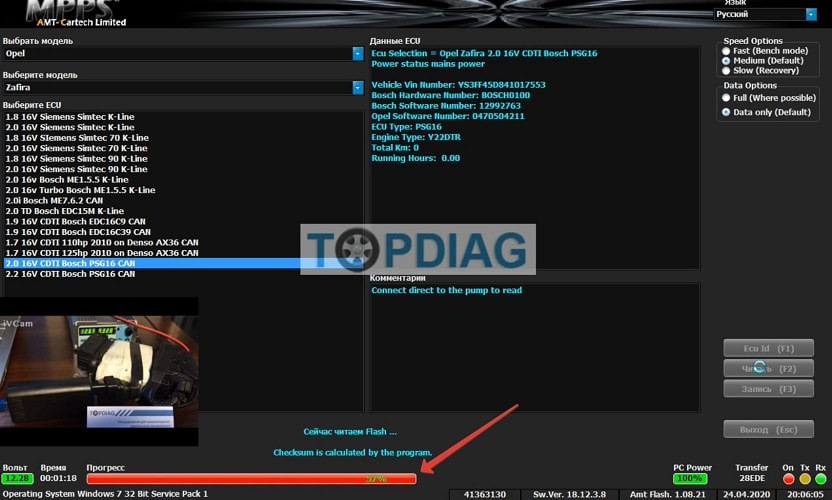Click the Engine Type Y22DTR line
This screenshot has width=832, height=500.
pos(416,137)
